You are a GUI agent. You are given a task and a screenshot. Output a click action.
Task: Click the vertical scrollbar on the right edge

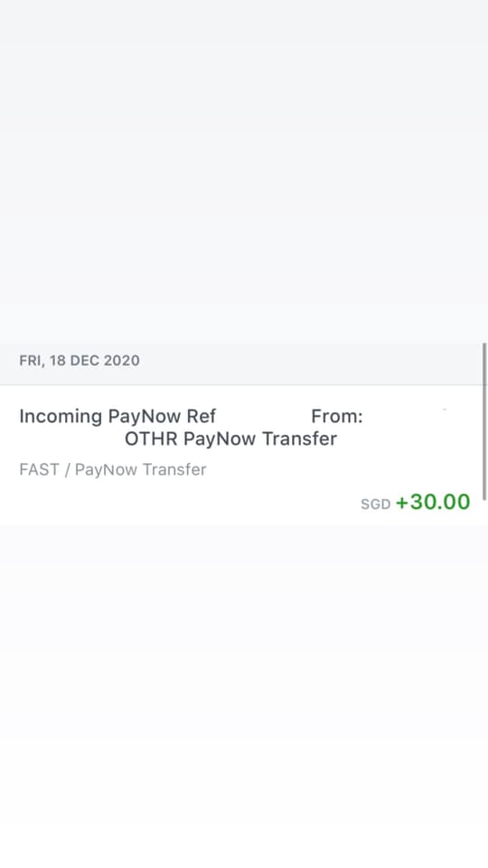[484, 420]
